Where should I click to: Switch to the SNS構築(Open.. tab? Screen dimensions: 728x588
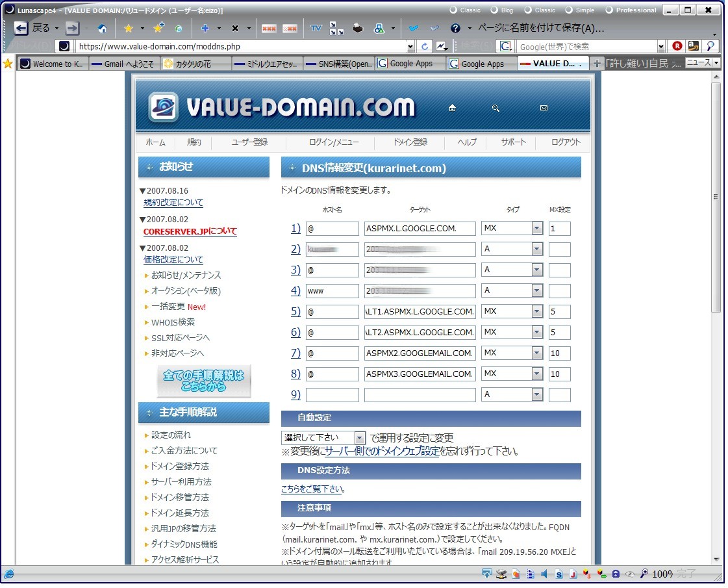[339, 64]
